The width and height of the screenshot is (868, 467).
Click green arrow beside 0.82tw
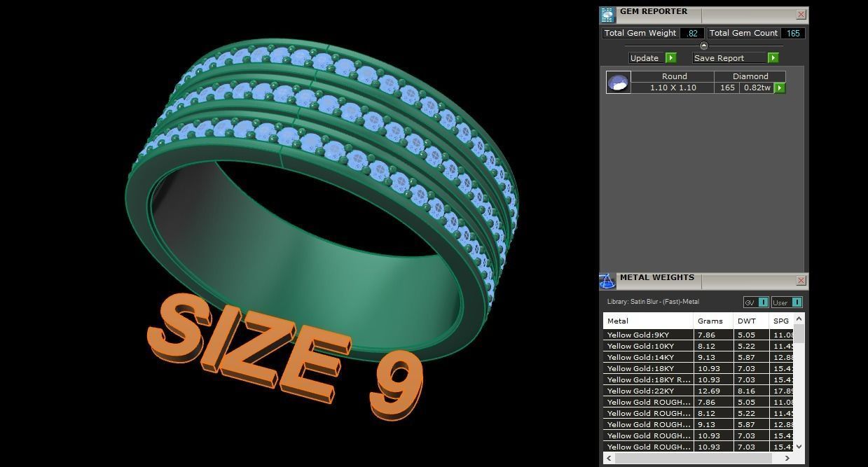coord(780,88)
